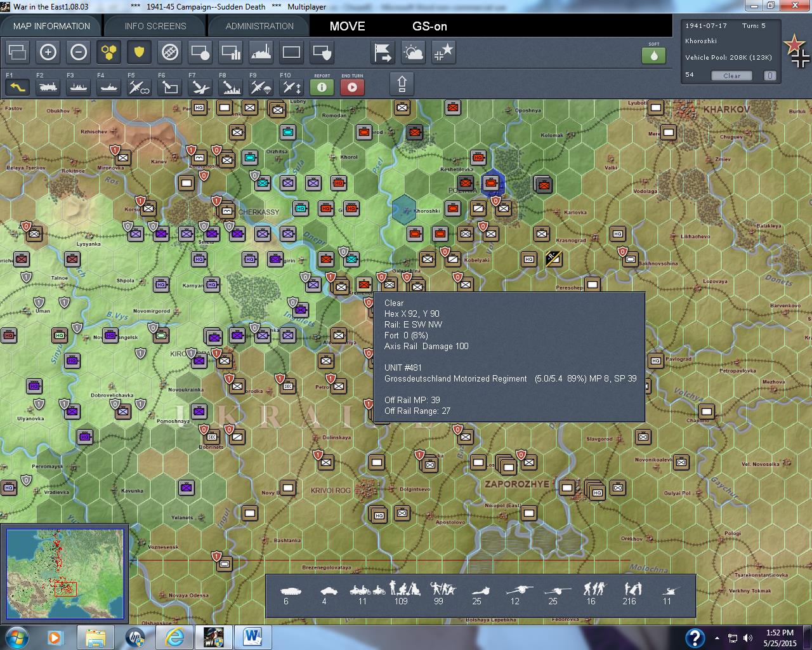The height and width of the screenshot is (650, 812).
Task: Click the tank icon count 6
Action: point(291,595)
